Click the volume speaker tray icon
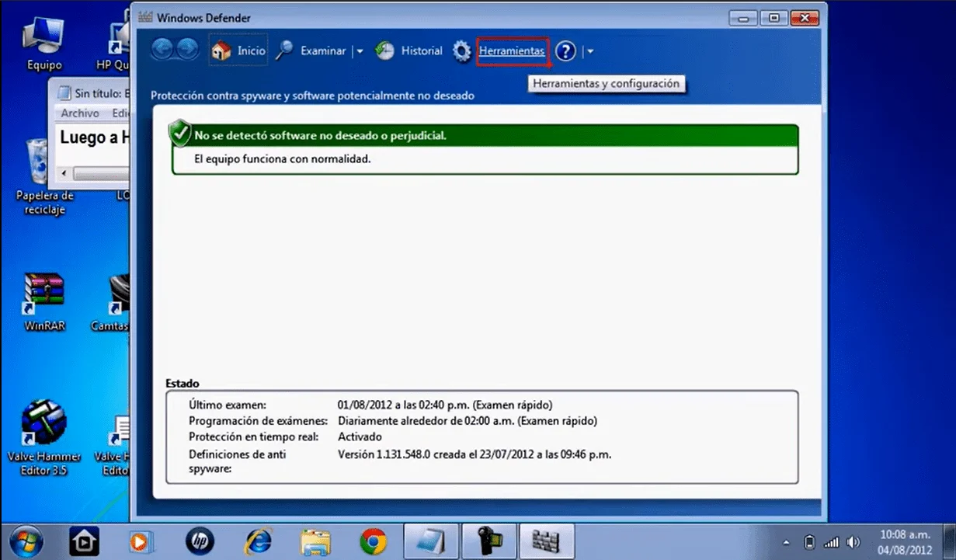The image size is (956, 560). (x=853, y=541)
